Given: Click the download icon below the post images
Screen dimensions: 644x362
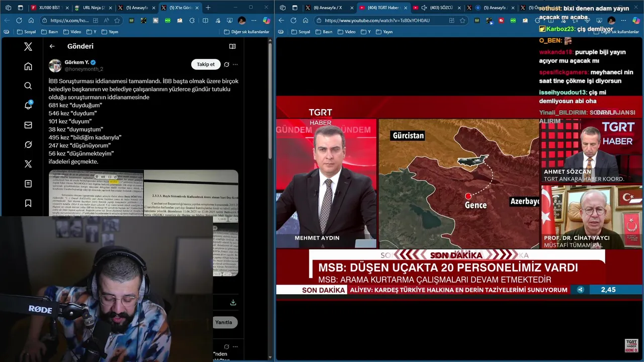Looking at the screenshot, I should click(233, 302).
